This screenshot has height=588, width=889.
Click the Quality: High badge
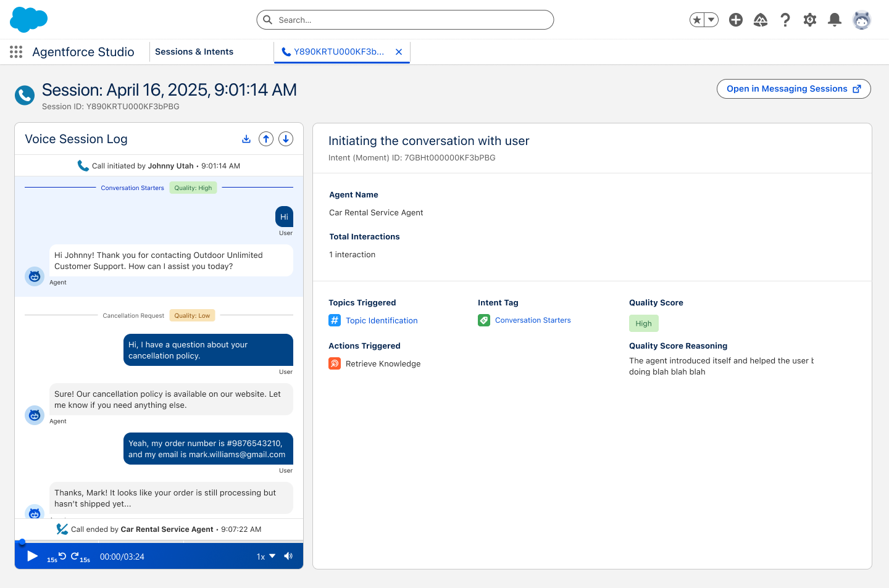click(x=193, y=188)
